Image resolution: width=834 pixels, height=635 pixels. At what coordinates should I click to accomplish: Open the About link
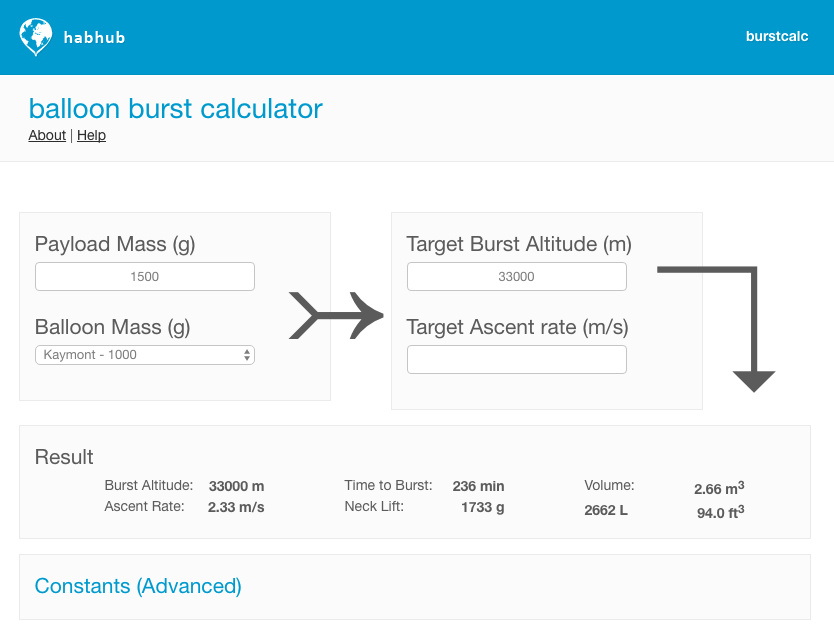pos(47,135)
